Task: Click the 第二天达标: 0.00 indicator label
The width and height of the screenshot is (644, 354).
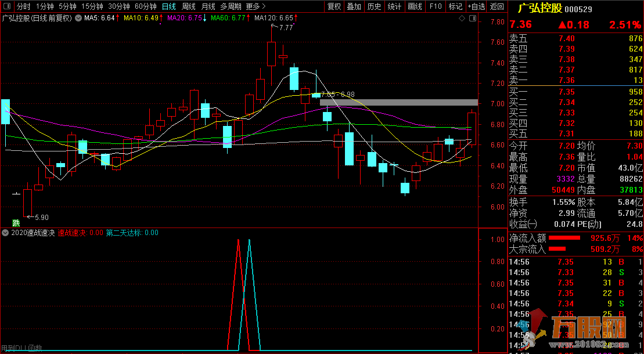Action: (x=132, y=233)
